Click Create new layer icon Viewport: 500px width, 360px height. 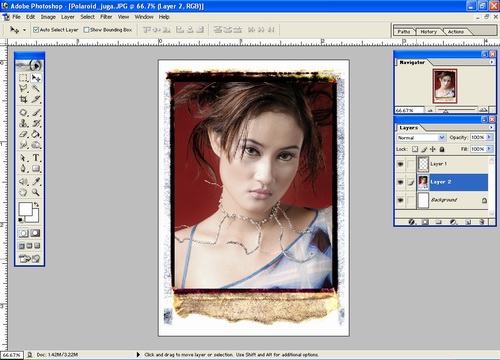tap(468, 222)
